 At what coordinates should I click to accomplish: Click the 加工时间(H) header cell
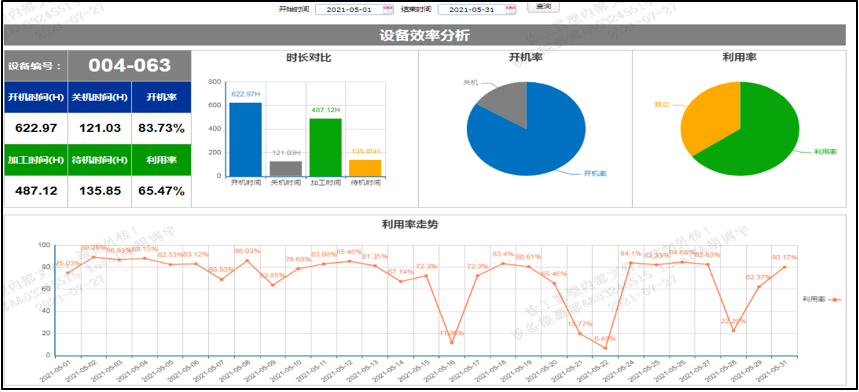click(36, 160)
